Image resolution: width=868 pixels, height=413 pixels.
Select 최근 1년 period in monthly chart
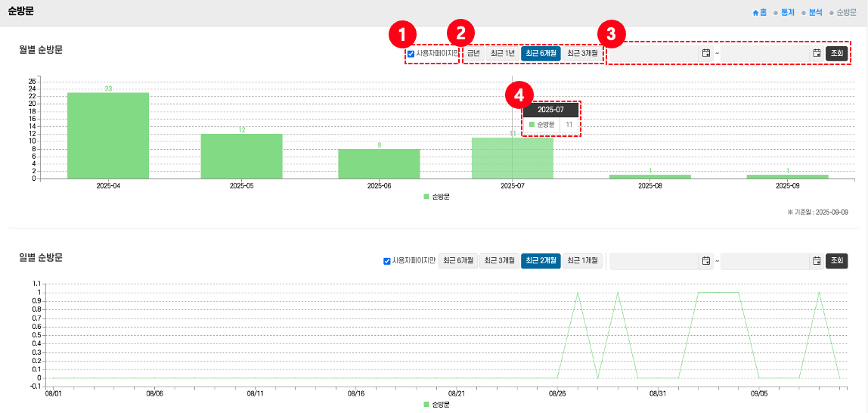[x=502, y=53]
